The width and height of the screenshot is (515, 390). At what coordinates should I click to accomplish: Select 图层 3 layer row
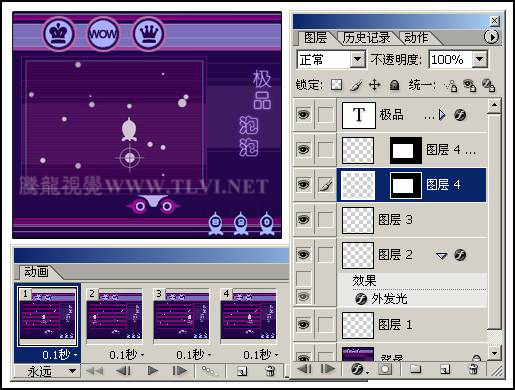(412, 220)
